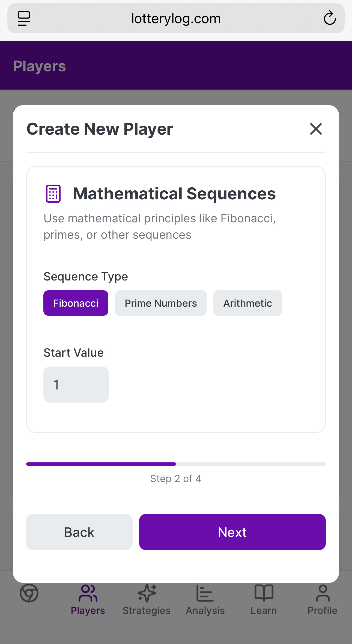Viewport: 352px width, 644px height.
Task: Switch sequence type to Arithmetic
Action: click(247, 303)
